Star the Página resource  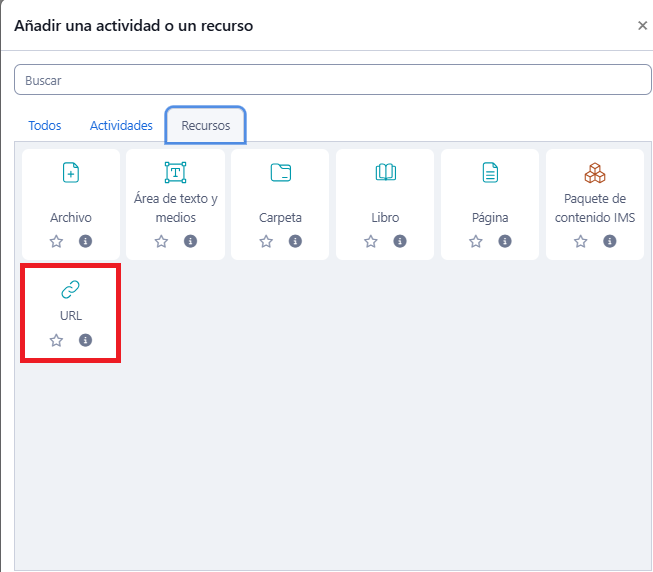pyautogui.click(x=476, y=241)
